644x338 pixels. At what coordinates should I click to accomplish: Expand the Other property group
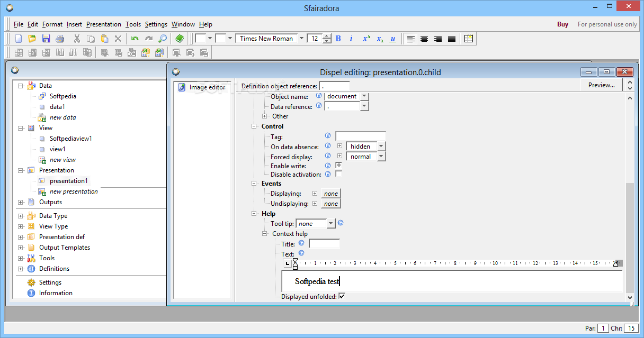click(265, 116)
